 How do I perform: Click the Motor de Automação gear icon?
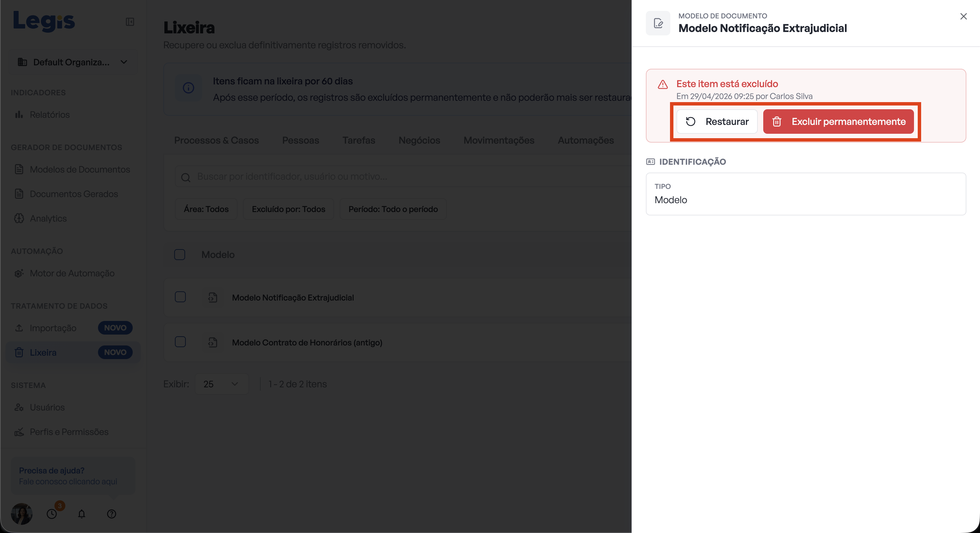[19, 273]
